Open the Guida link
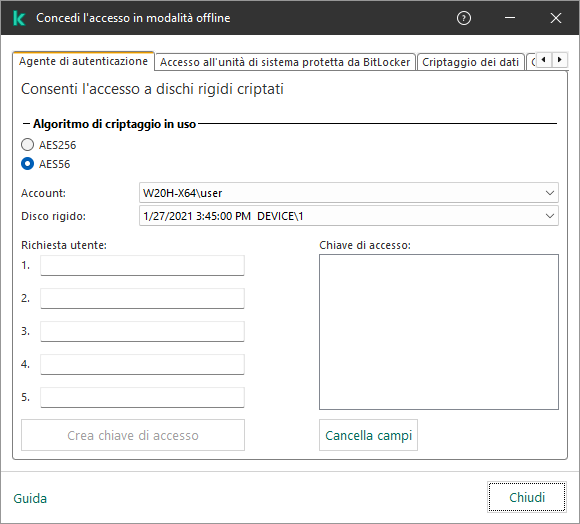Screen dimensions: 580x524 (x=30, y=498)
